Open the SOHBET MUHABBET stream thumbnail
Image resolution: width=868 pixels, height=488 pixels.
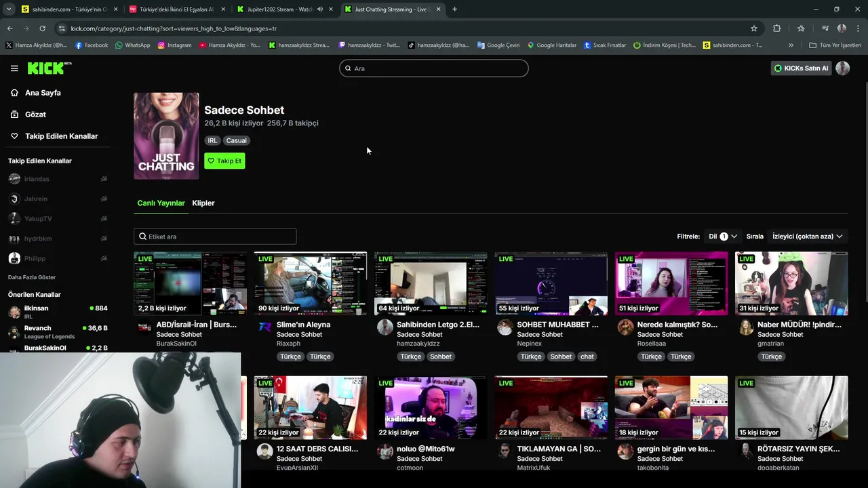tap(551, 283)
